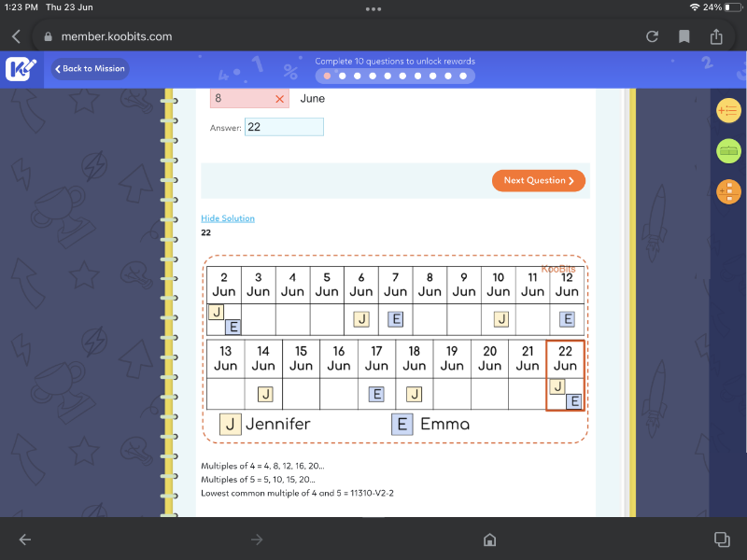Image resolution: width=747 pixels, height=560 pixels.
Task: Reload the page with the refresh icon
Action: pos(652,36)
